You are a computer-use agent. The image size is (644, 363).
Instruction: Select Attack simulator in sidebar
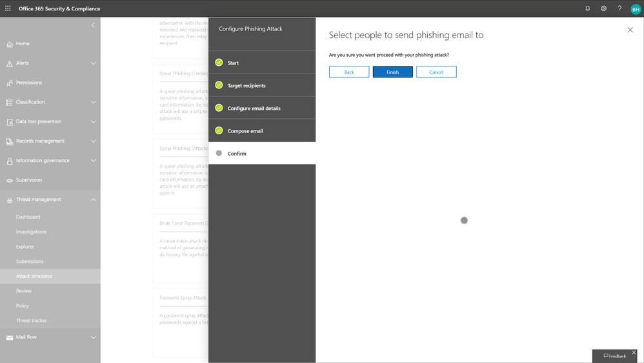[x=50, y=276]
